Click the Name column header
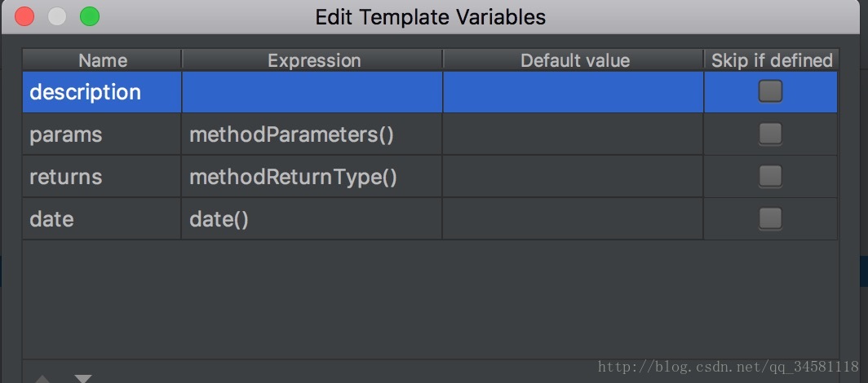868x383 pixels. [103, 60]
